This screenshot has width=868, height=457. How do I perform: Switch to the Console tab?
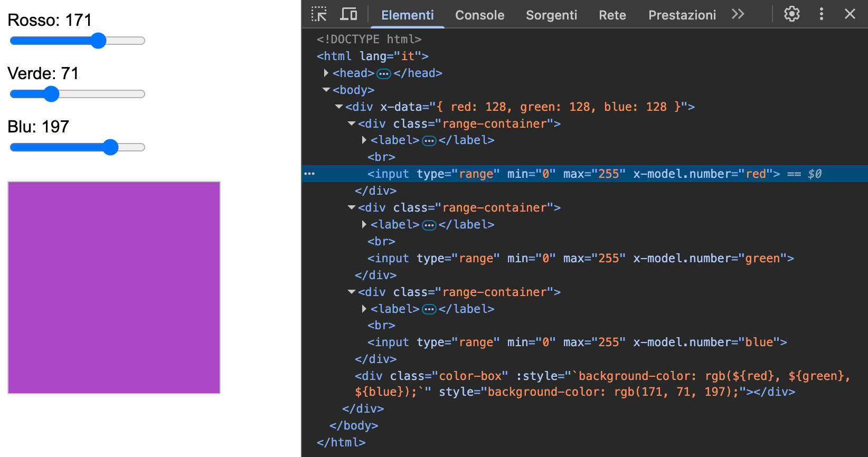click(479, 15)
